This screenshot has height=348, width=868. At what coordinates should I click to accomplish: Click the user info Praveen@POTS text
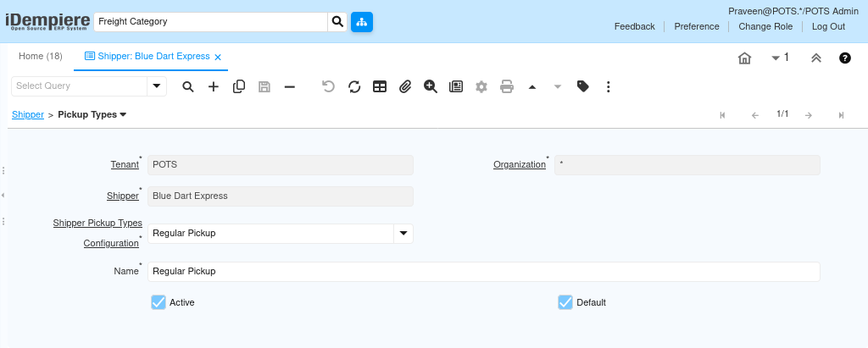point(793,11)
